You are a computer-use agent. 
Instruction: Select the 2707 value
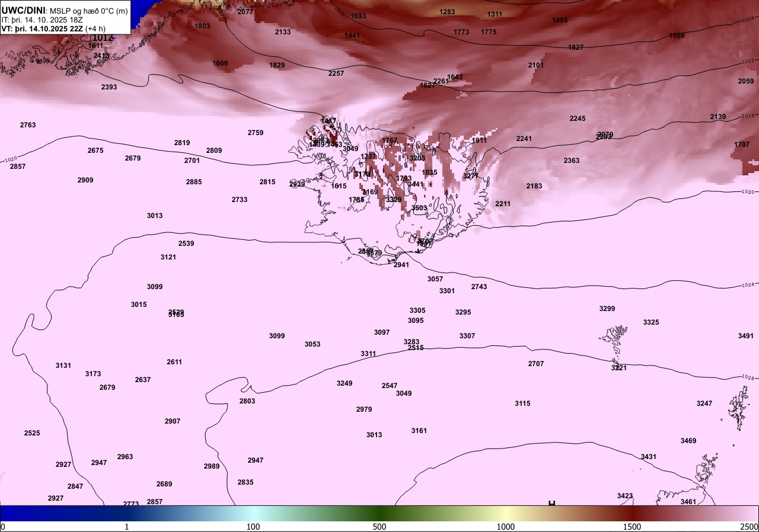(536, 364)
